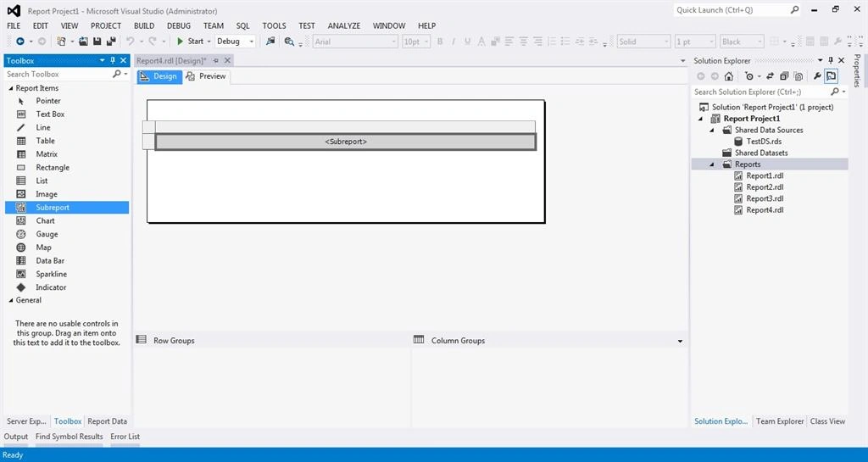The image size is (868, 462).
Task: Click the Undo toolbar icon
Action: click(x=131, y=42)
